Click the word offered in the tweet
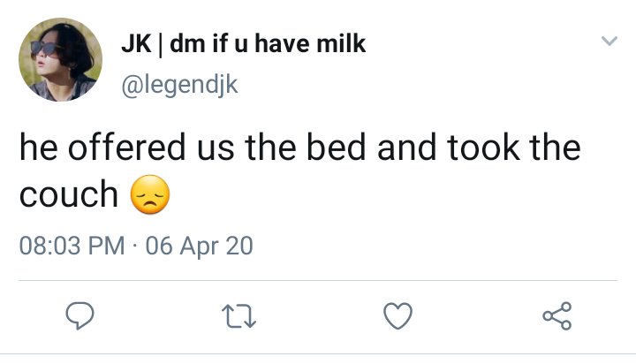 [x=126, y=147]
